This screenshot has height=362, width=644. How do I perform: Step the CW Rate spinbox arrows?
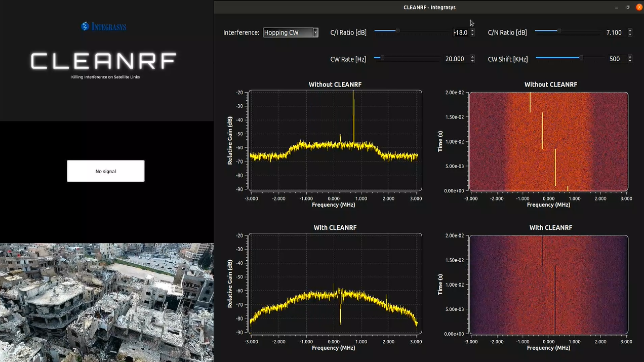pyautogui.click(x=472, y=59)
